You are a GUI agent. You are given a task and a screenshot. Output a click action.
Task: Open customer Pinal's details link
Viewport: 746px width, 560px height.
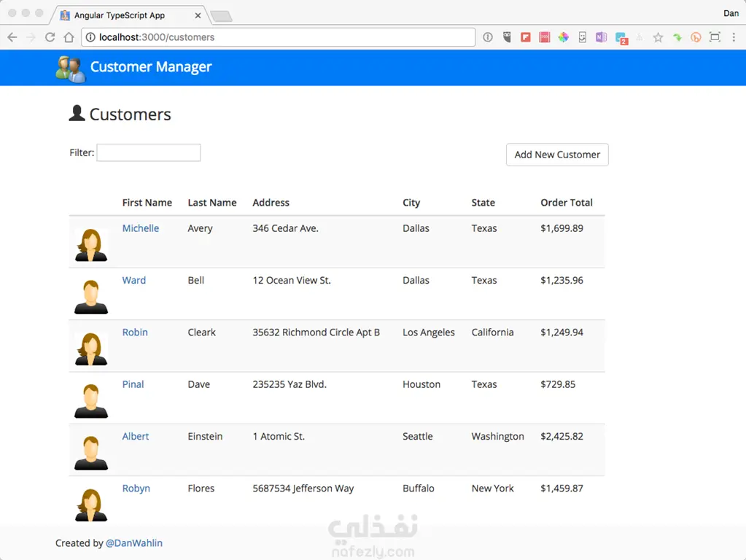click(133, 384)
